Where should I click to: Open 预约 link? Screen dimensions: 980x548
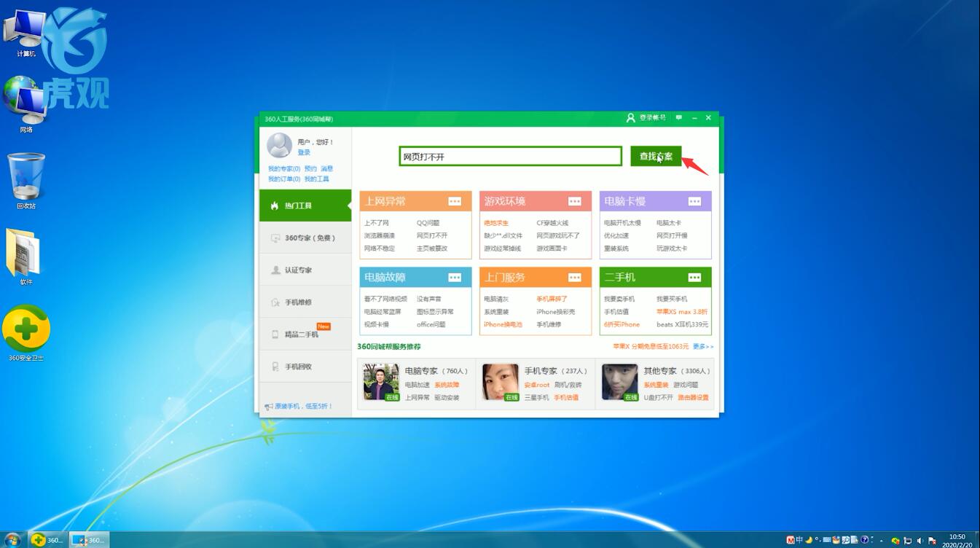pos(310,168)
